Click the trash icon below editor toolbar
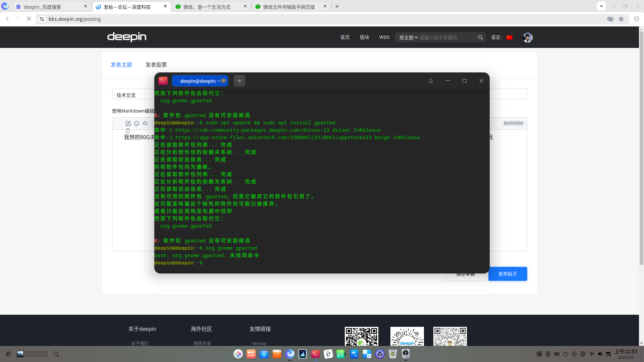This screenshot has height=362, width=644. (128, 131)
